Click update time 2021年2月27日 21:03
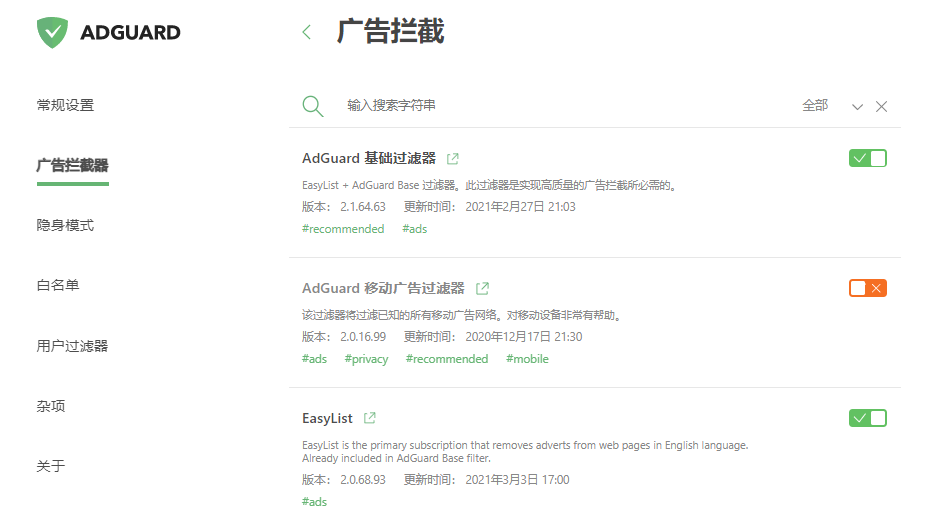 pos(520,206)
